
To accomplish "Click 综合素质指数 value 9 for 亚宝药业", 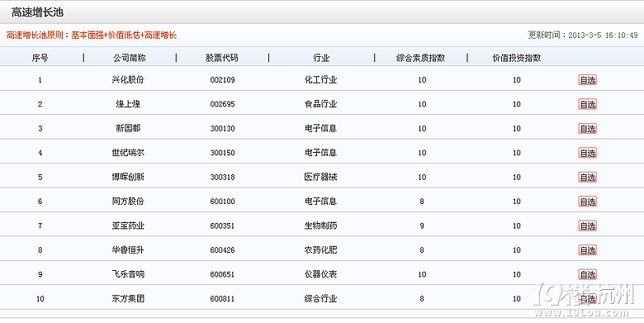I will tap(422, 226).
